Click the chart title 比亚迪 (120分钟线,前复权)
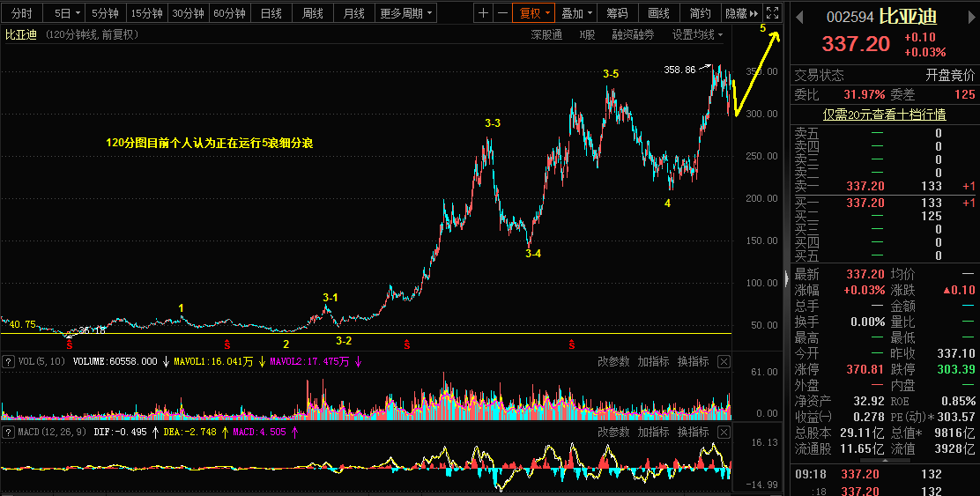 coord(72,35)
